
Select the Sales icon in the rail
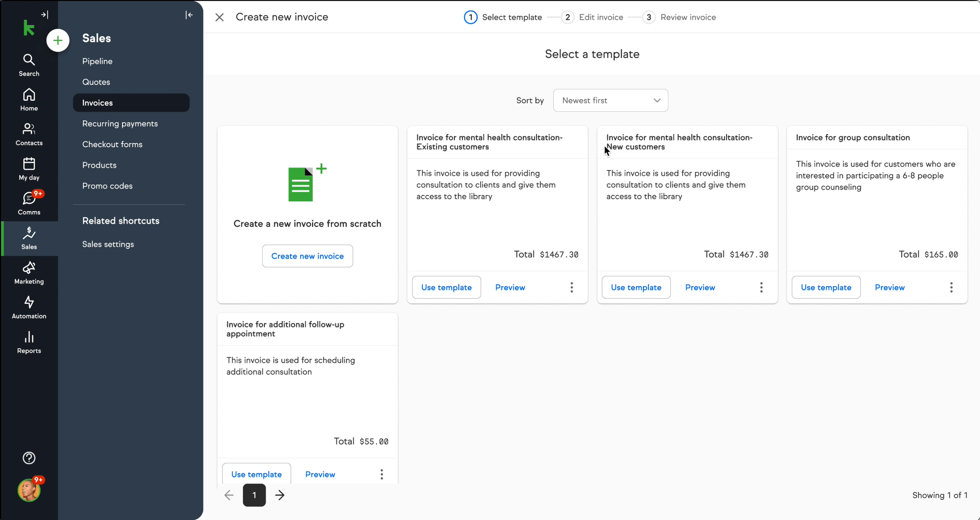[x=29, y=238]
